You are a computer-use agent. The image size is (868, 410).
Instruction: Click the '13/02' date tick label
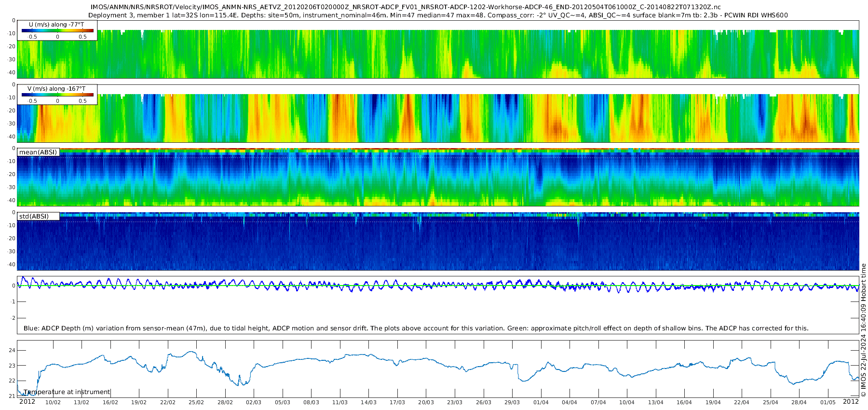81,402
